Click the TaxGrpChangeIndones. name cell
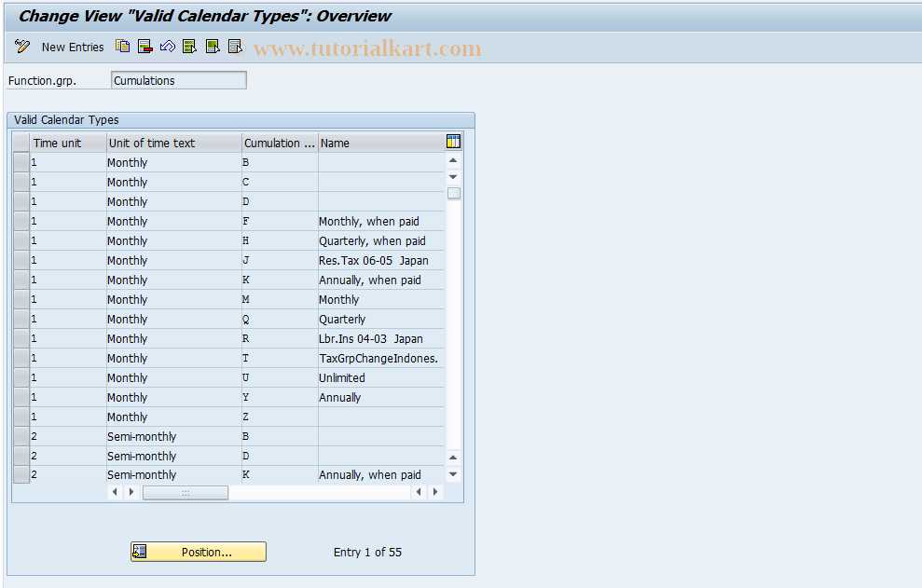Image resolution: width=922 pixels, height=588 pixels. pos(381,358)
